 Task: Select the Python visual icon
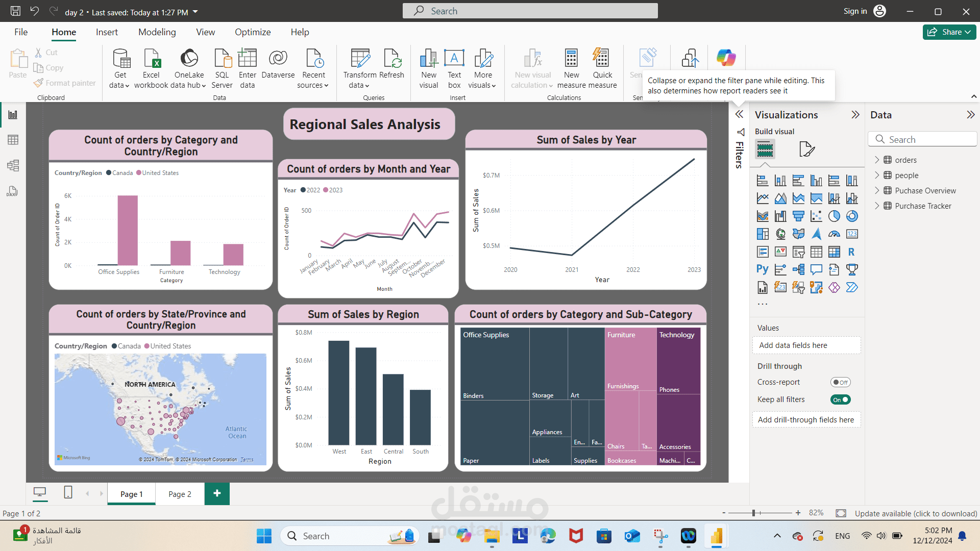763,269
